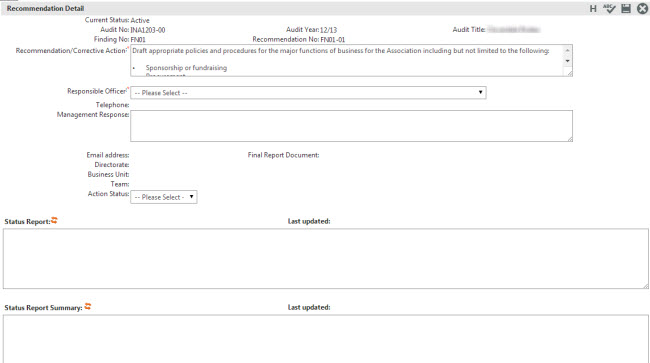Viewport: 650px width, 363px height.
Task: Click the Current Status value Active
Action: click(x=140, y=20)
